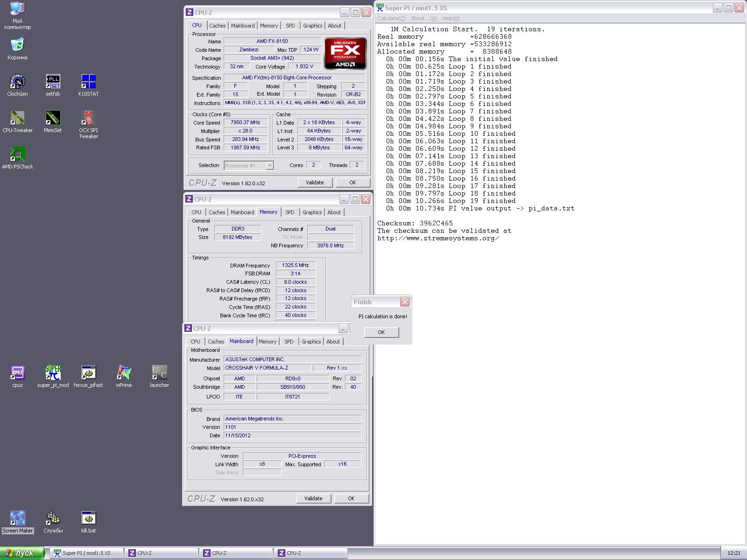Open the Корзина recycle bin icon
This screenshot has height=560, width=747.
[17, 49]
